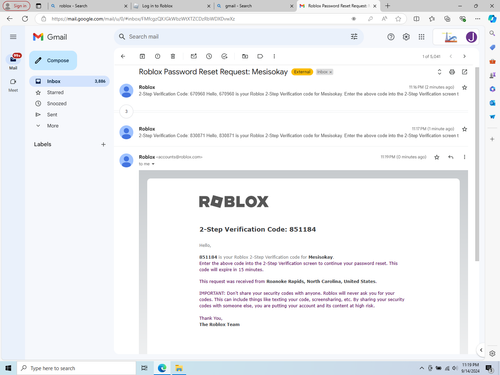Viewport: 500px width, 375px height.
Task: Click the address bar URL
Action: pyautogui.click(x=143, y=19)
